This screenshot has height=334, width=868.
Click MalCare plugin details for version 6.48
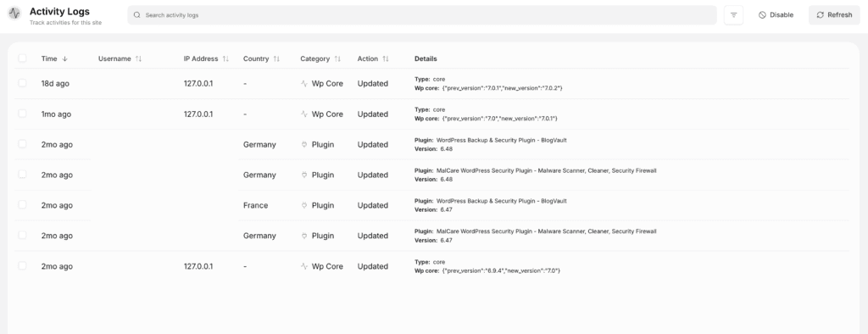536,175
